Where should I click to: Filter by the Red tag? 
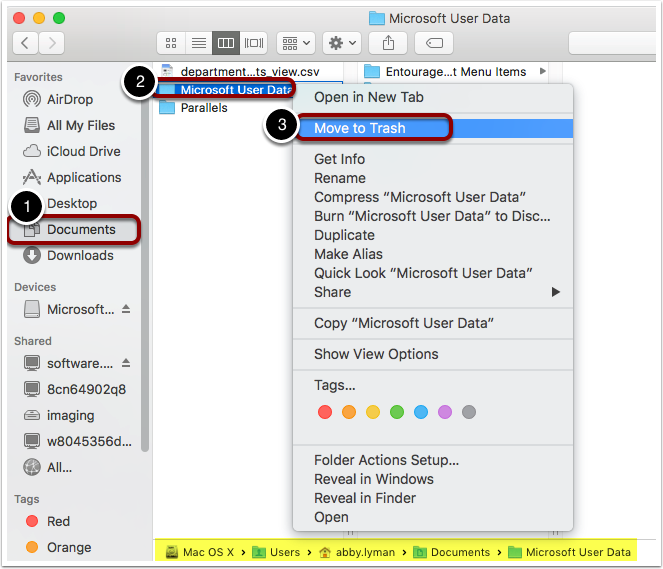pos(58,521)
